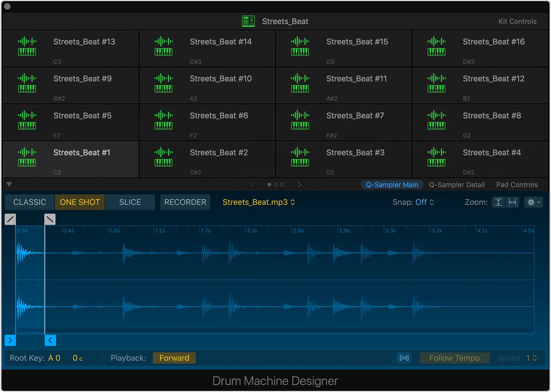551x392 pixels.
Task: Click the Streets_Beat kit icon in header
Action: click(248, 21)
